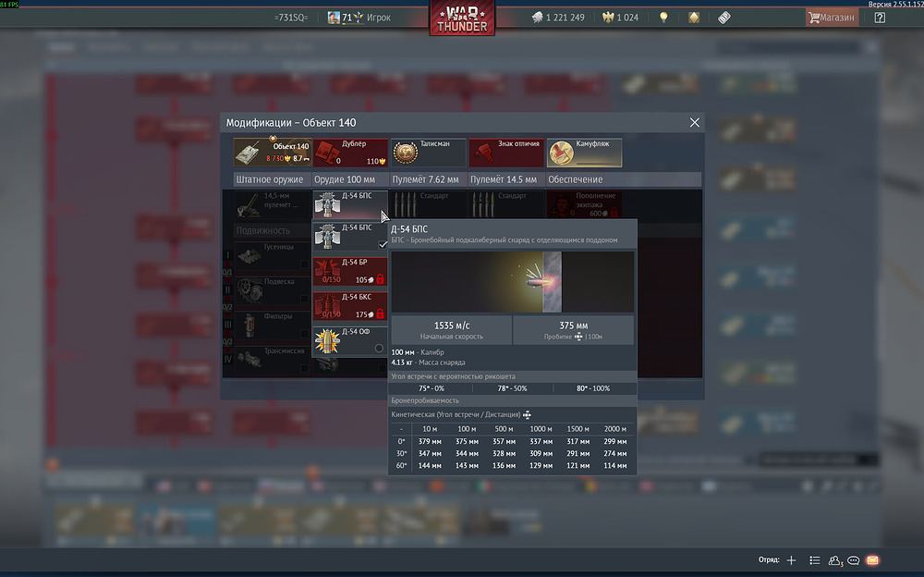Click the Д-54 ОФ explosive shell icon
The height and width of the screenshot is (577, 924).
click(327, 341)
